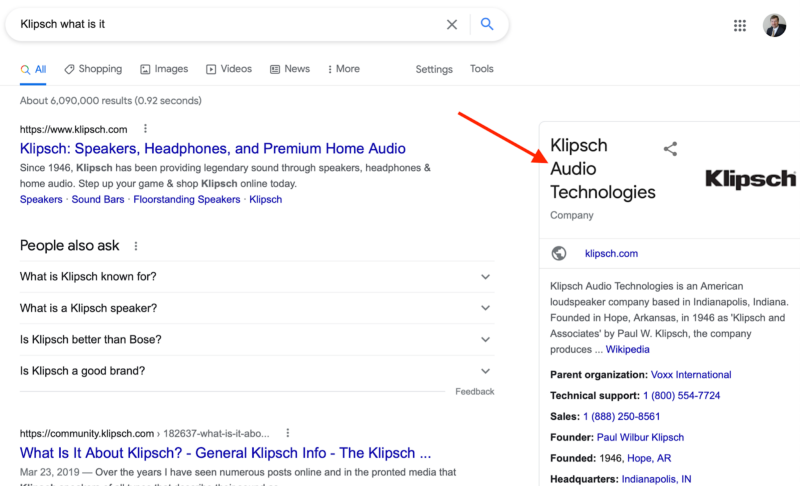The width and height of the screenshot is (800, 486).
Task: Open the account profile avatar
Action: click(x=774, y=25)
